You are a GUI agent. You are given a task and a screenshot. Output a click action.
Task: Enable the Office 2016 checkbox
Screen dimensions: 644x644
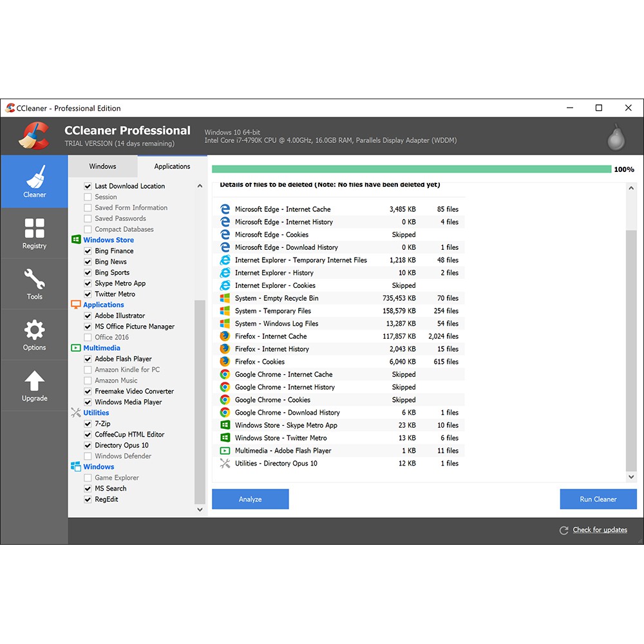click(88, 337)
